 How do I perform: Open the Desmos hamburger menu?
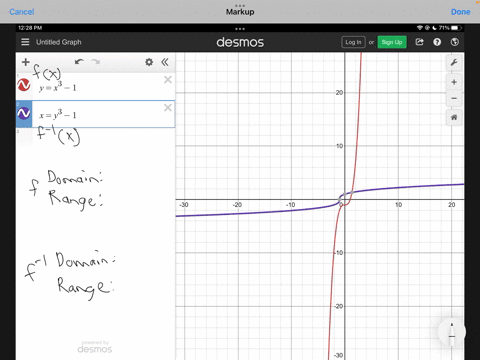point(25,42)
